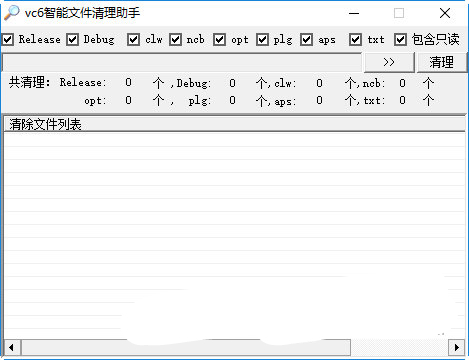The width and height of the screenshot is (469, 360).
Task: Close the vc6智能文件清理助手 window
Action: 445,13
